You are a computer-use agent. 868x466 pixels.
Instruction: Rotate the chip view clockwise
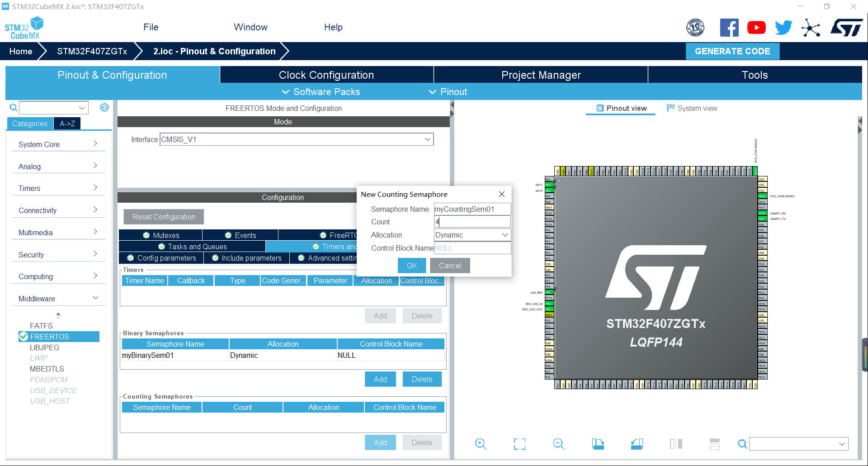[x=598, y=444]
